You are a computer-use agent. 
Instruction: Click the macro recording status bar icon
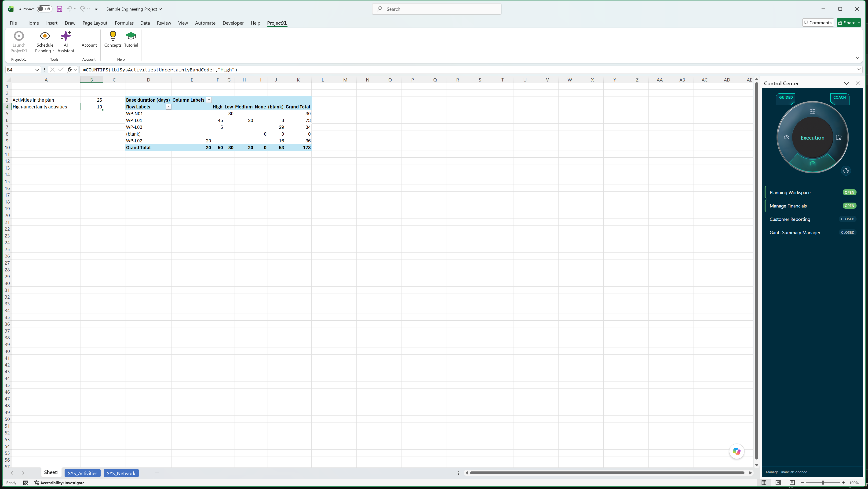(26, 483)
